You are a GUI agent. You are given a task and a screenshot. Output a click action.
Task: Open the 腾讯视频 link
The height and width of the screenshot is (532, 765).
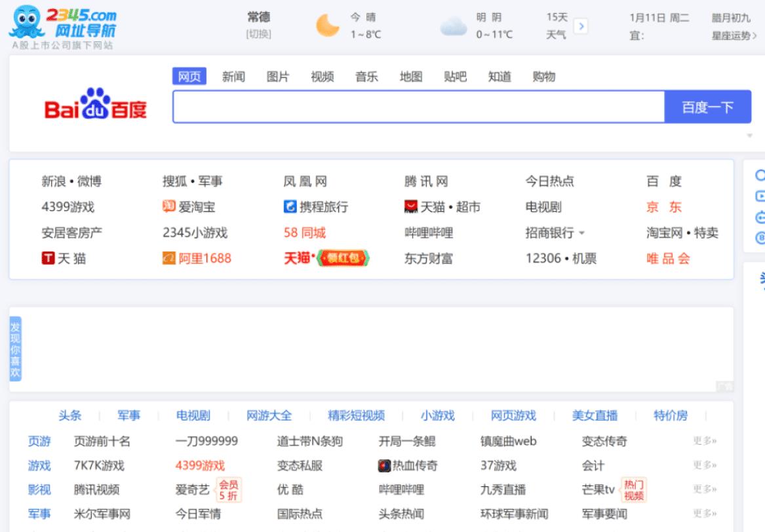tap(96, 489)
